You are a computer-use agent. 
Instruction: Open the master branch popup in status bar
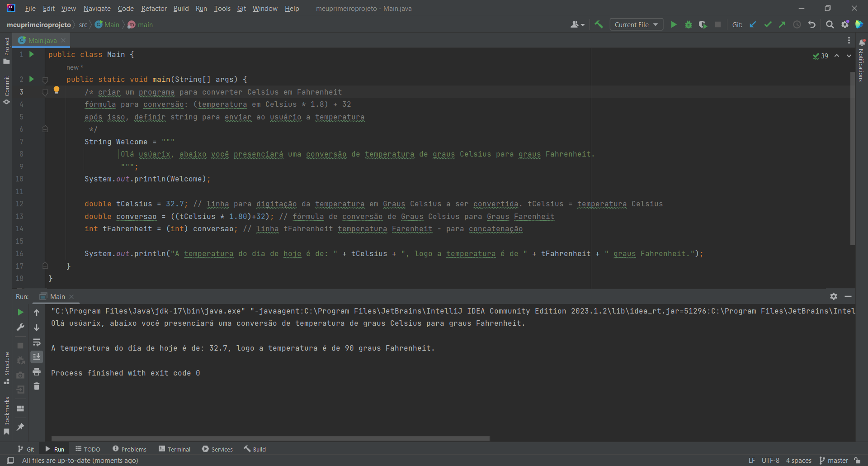pyautogui.click(x=834, y=461)
